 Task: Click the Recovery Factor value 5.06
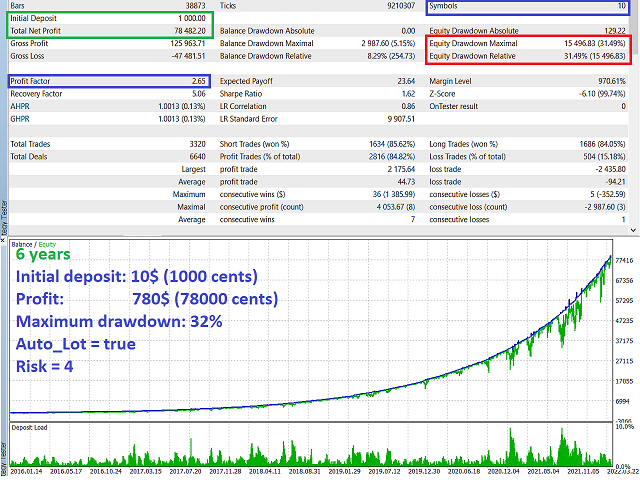[199, 94]
